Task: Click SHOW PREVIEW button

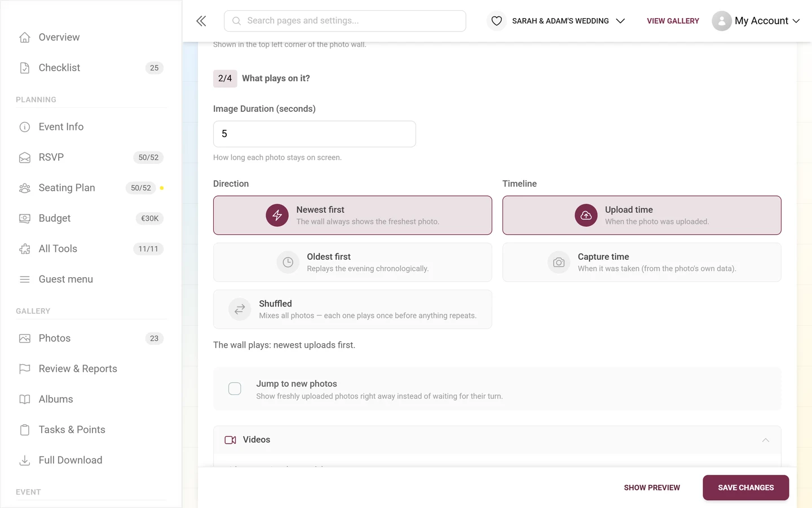Action: click(652, 488)
